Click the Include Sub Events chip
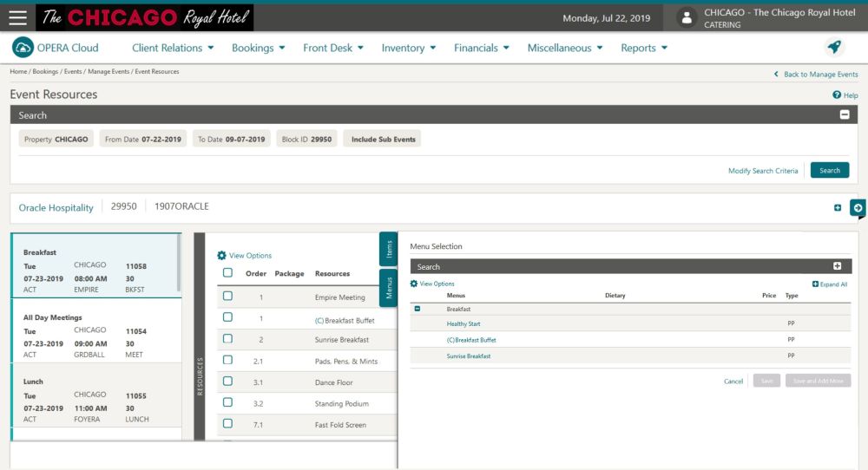The width and height of the screenshot is (868, 470). (383, 140)
